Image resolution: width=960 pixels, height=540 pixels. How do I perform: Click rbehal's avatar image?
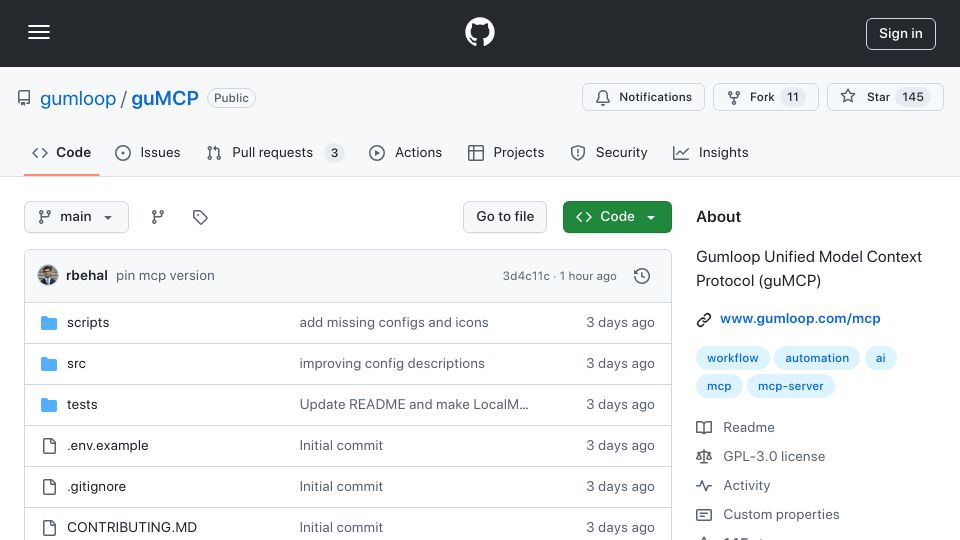pyautogui.click(x=48, y=276)
